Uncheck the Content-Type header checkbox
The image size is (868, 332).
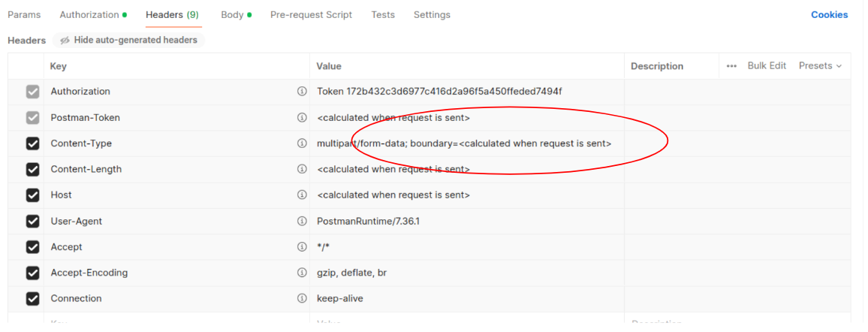tap(32, 143)
